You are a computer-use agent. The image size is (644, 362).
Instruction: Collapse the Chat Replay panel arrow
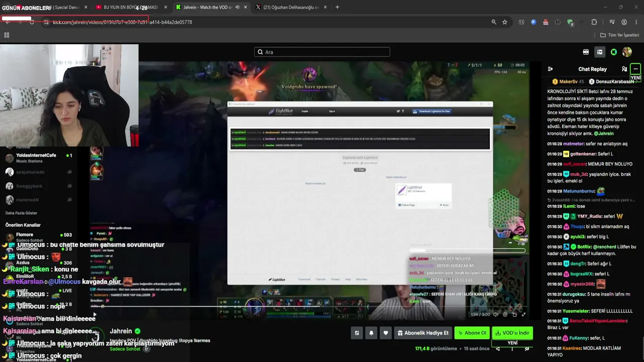[x=550, y=69]
